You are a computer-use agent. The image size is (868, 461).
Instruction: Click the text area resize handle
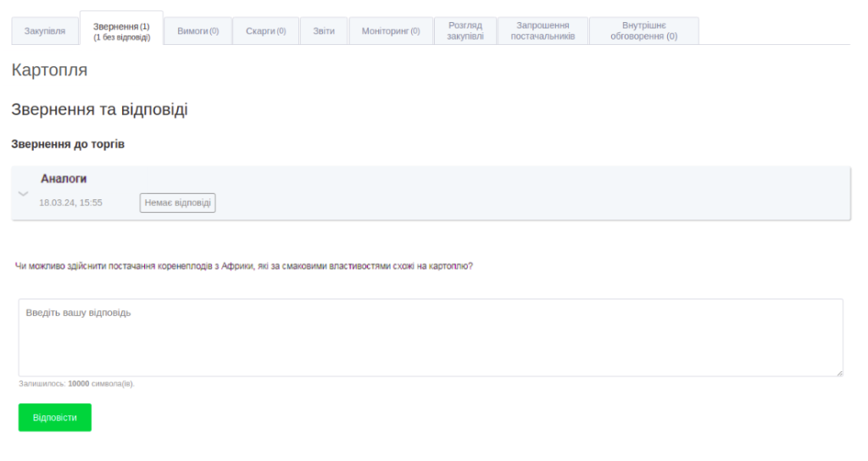pos(839,373)
